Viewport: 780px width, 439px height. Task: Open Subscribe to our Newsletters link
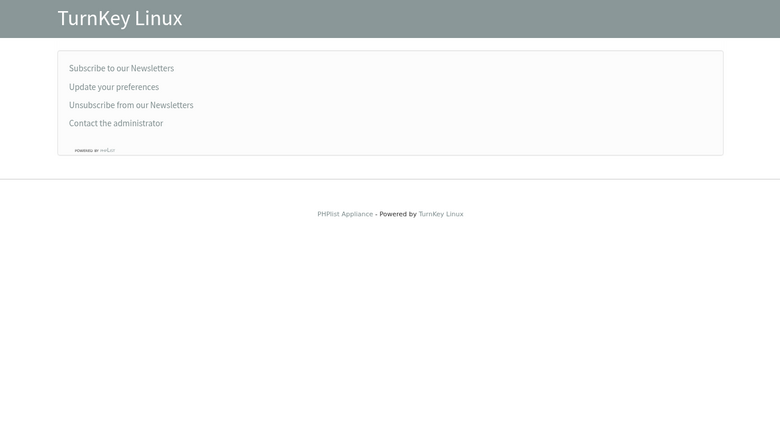click(121, 68)
